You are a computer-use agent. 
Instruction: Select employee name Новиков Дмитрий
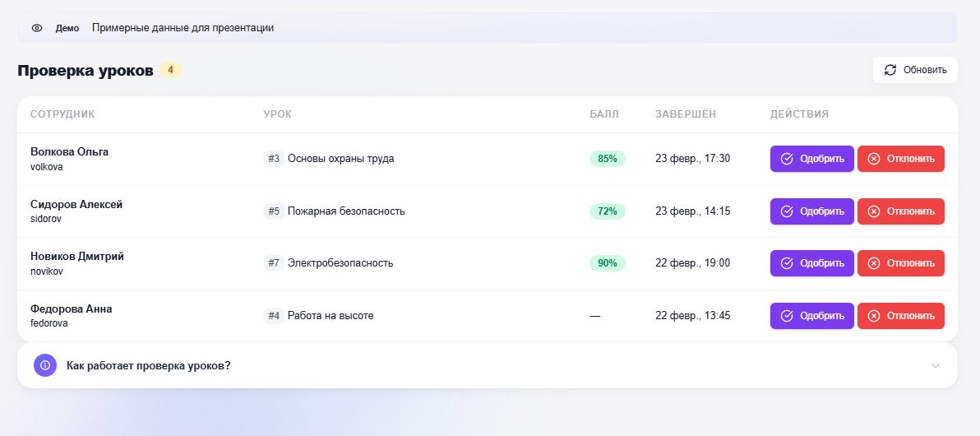click(x=77, y=257)
